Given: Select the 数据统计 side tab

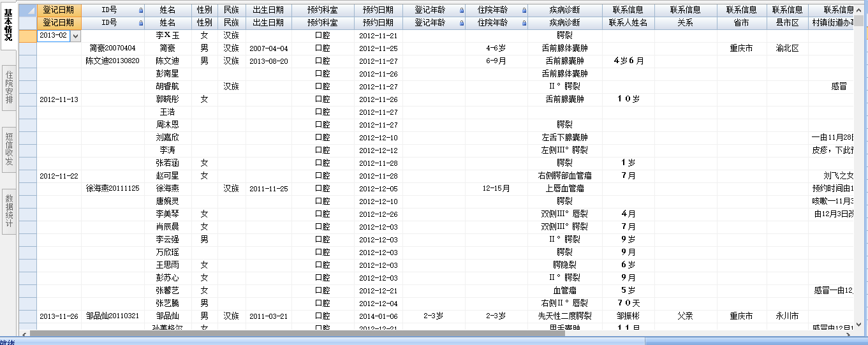Looking at the screenshot, I should (x=9, y=211).
